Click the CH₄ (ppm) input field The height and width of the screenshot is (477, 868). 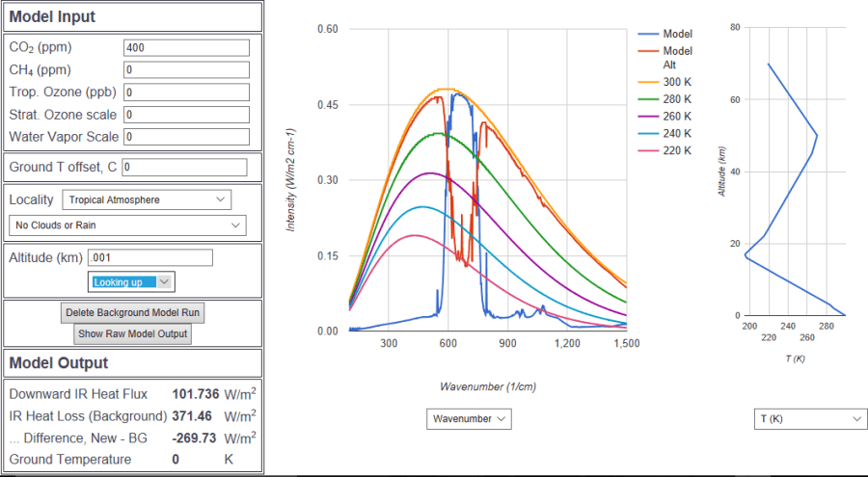point(186,70)
